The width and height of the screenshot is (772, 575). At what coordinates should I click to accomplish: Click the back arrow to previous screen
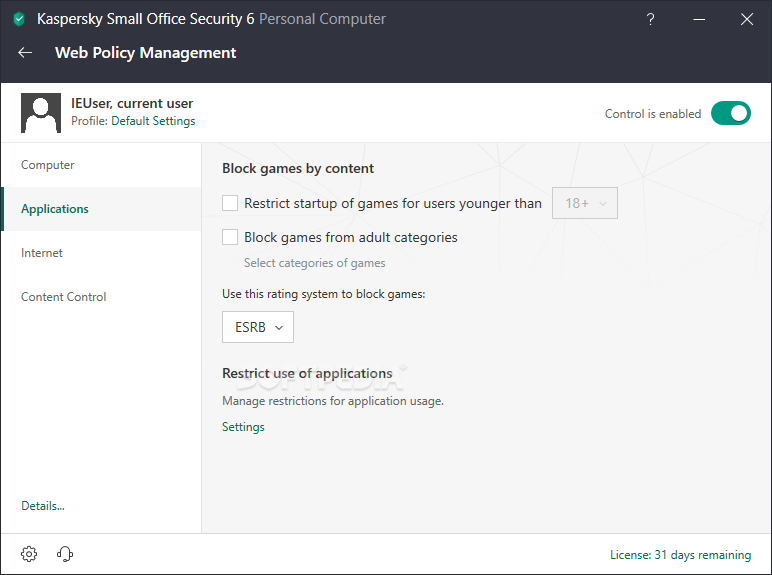coord(25,53)
